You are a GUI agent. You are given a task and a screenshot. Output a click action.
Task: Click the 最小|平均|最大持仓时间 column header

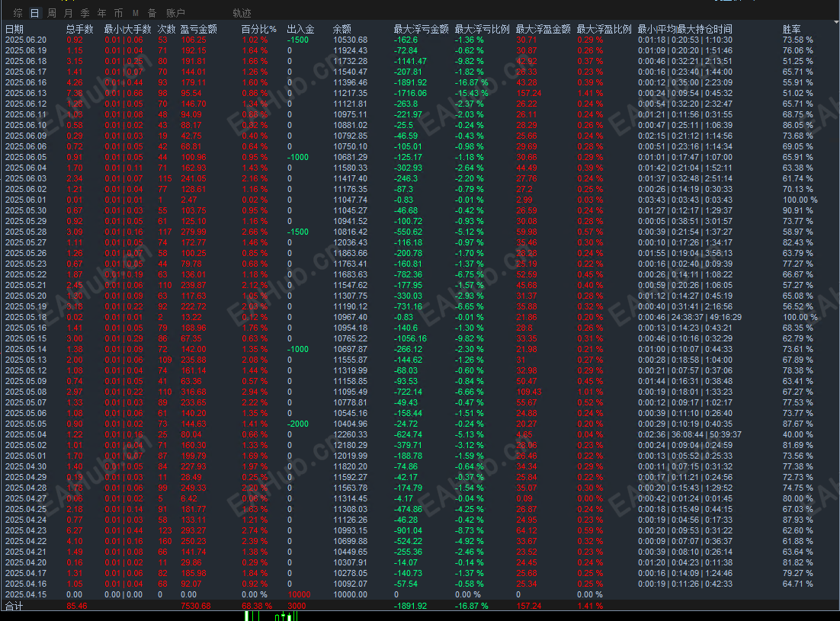685,29
